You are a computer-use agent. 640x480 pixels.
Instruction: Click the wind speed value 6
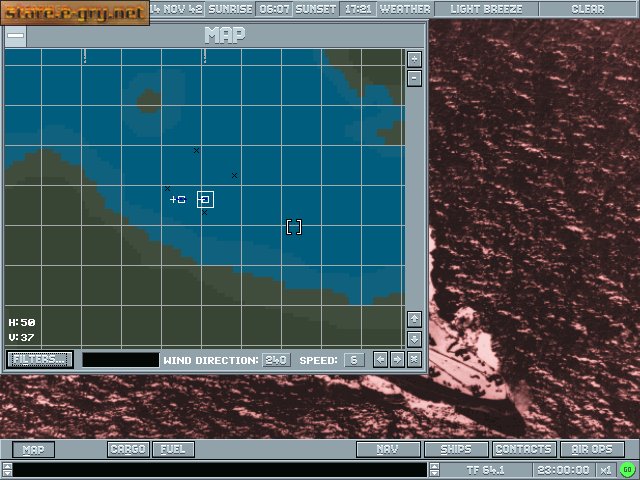(354, 360)
